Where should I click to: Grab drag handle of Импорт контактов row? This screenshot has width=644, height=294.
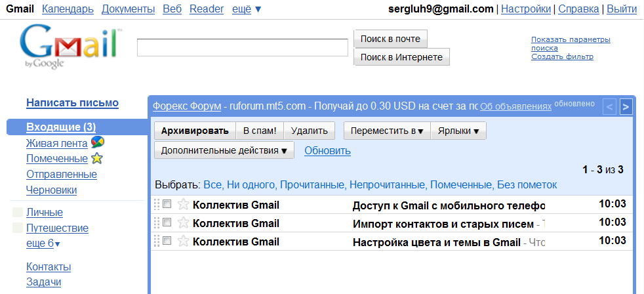click(156, 223)
